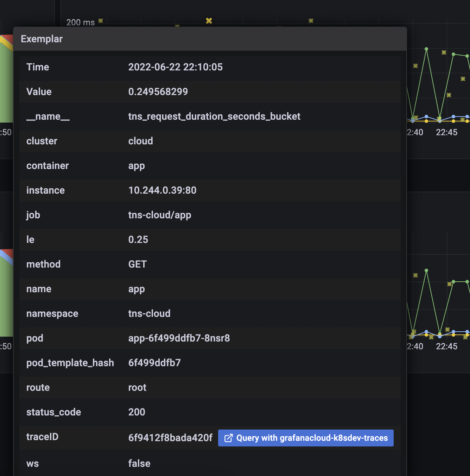
Task: Select the pod value app-6f499ddfb7-8nsr8
Action: (179, 338)
